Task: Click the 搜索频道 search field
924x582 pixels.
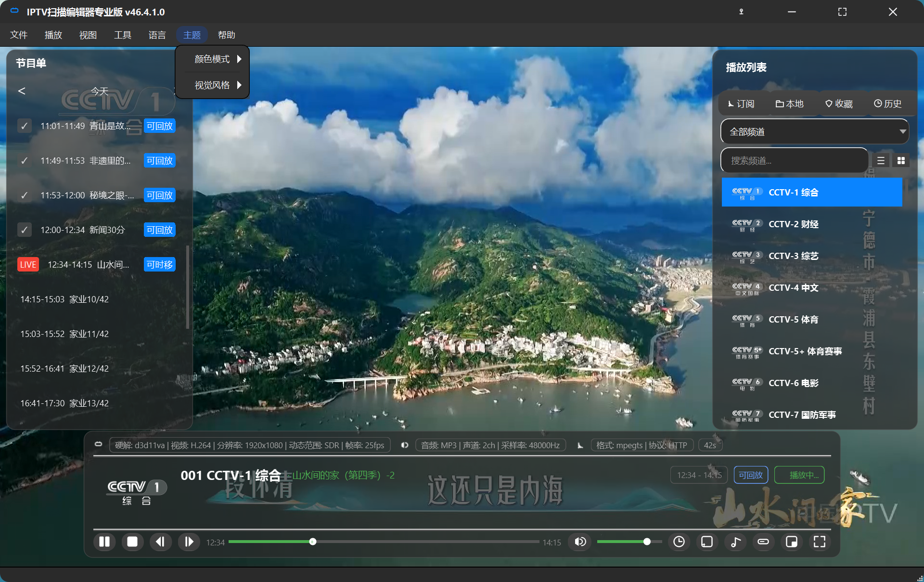Action: (794, 161)
